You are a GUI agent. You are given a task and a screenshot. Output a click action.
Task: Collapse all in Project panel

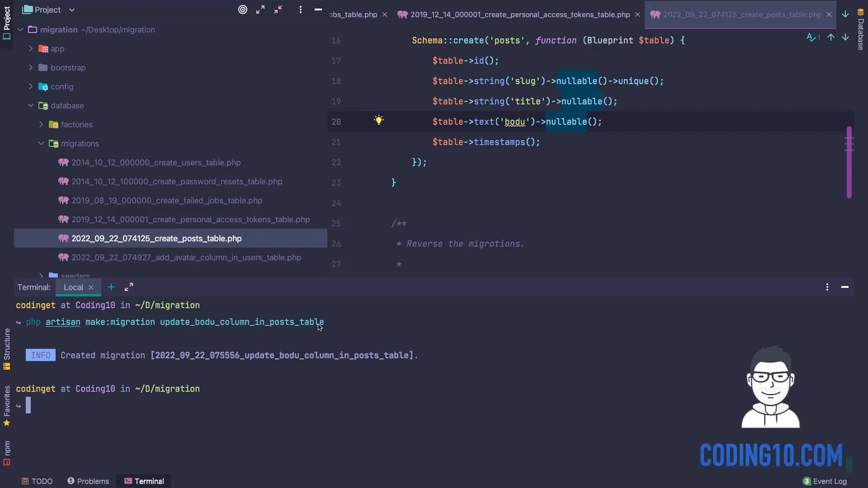coord(278,9)
